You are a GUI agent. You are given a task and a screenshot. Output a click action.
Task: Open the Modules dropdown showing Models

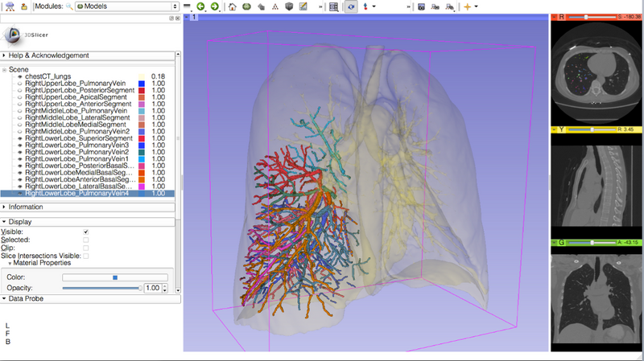pos(126,6)
